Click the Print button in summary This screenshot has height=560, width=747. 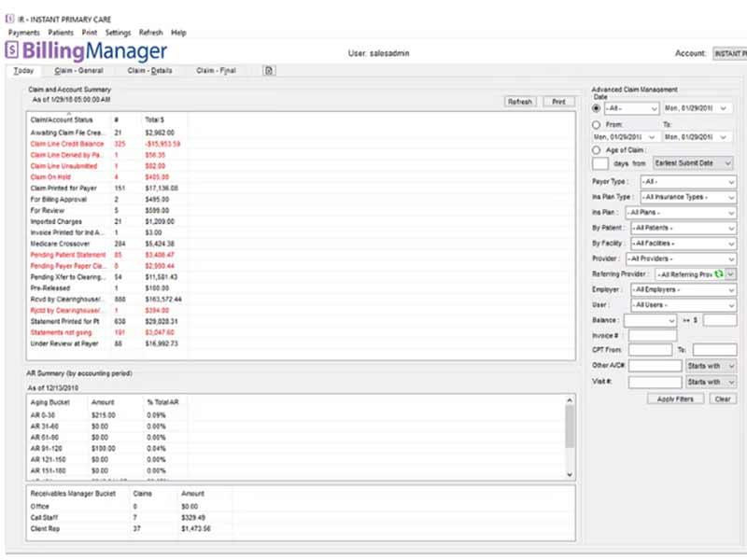[x=558, y=102]
